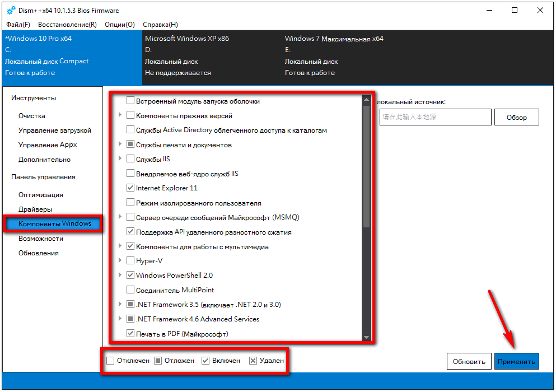Open the Драйверы section

point(35,209)
